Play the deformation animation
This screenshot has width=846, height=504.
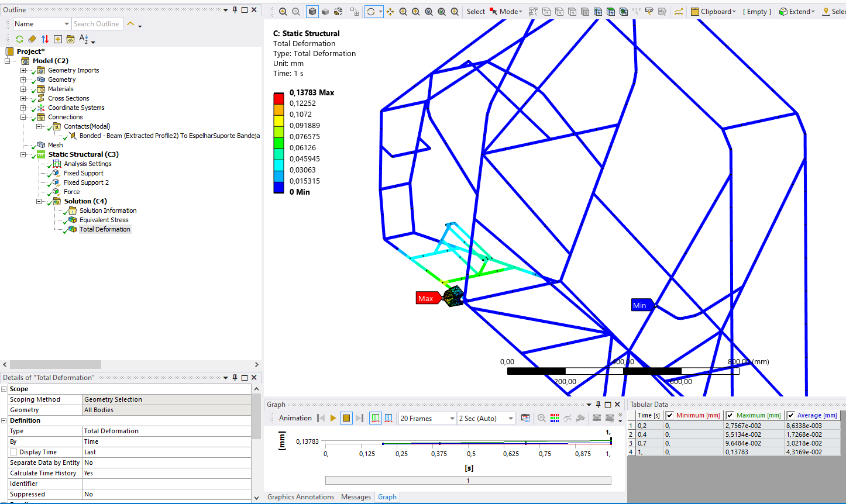[x=333, y=418]
